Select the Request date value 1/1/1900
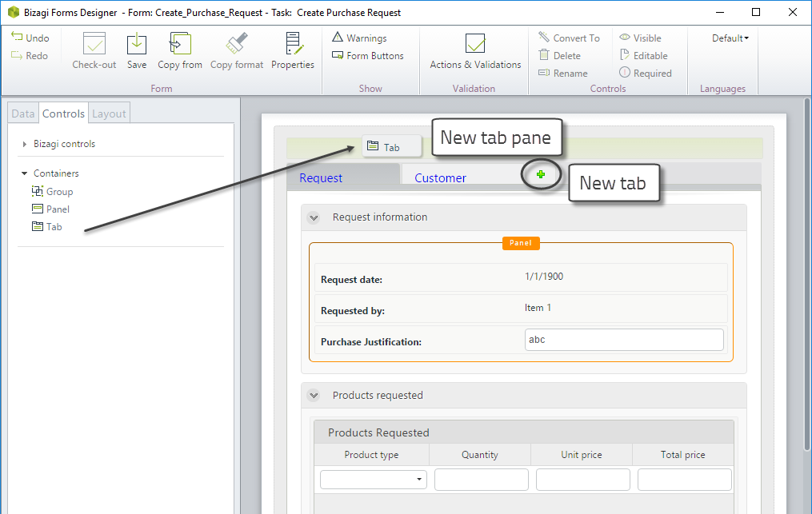Image resolution: width=812 pixels, height=514 pixels. coord(544,277)
